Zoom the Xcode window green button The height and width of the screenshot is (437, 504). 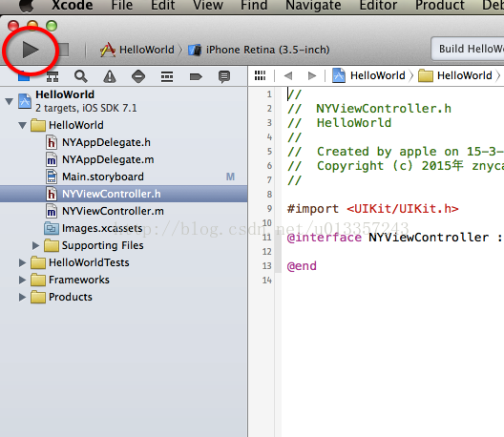coord(52,26)
